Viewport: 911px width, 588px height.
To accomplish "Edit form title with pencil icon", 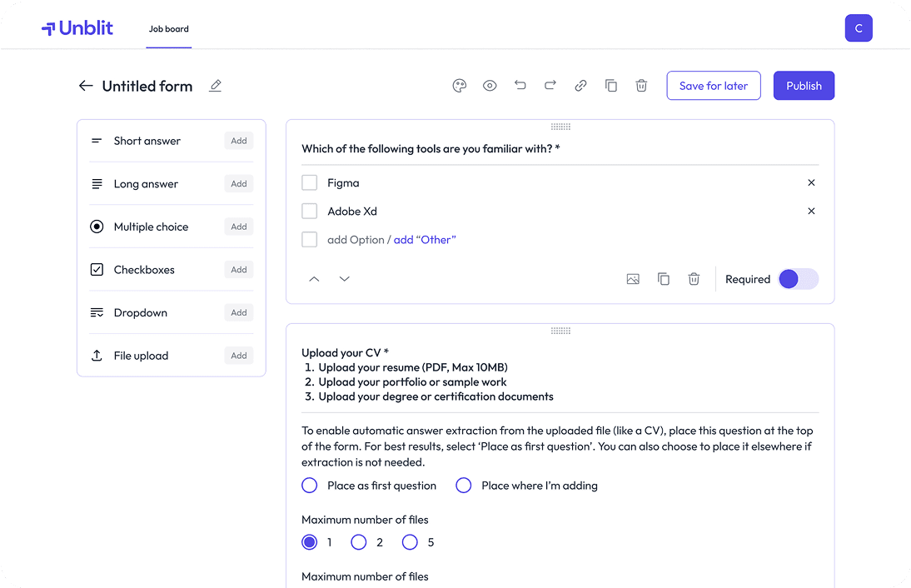I will click(216, 86).
